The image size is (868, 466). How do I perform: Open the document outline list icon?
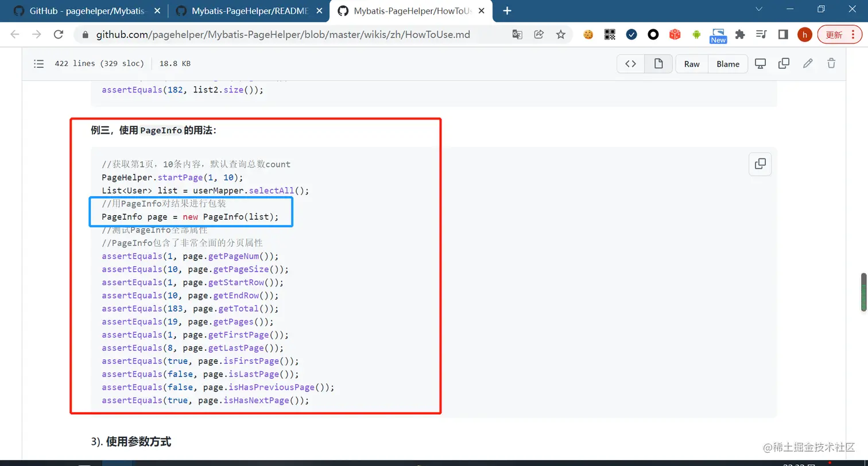[x=39, y=64]
